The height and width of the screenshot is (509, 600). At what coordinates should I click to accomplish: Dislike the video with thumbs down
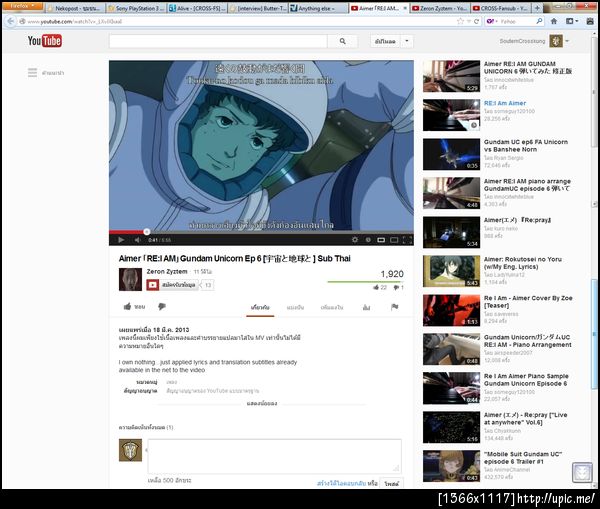(x=162, y=306)
